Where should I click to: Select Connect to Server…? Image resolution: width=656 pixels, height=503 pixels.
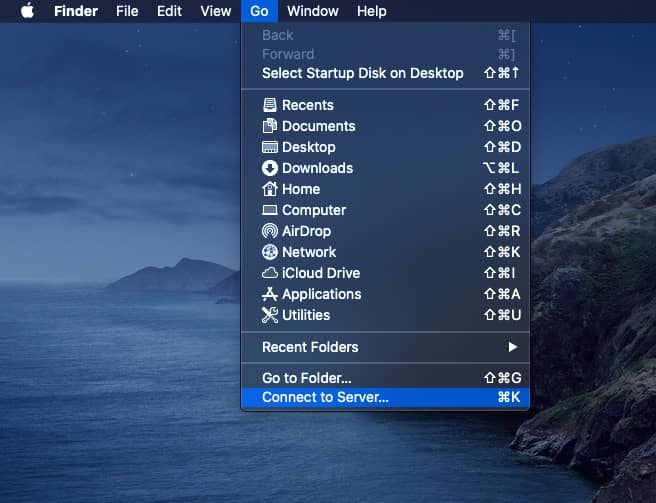point(385,397)
